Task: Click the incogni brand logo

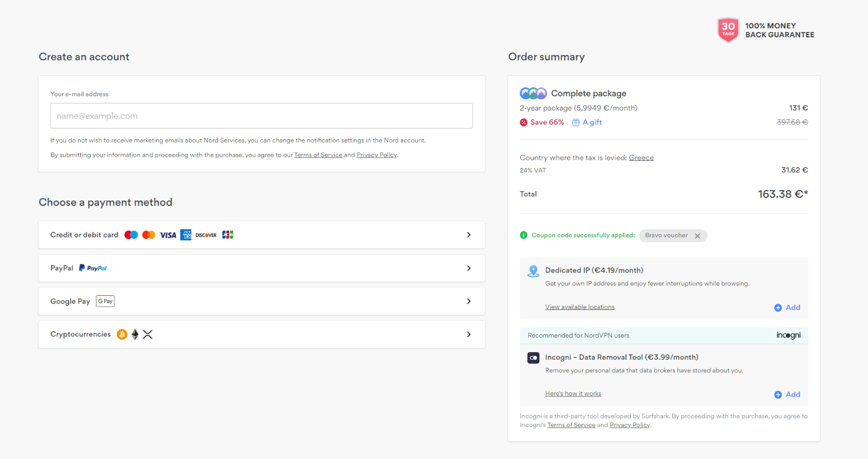Action: 788,335
